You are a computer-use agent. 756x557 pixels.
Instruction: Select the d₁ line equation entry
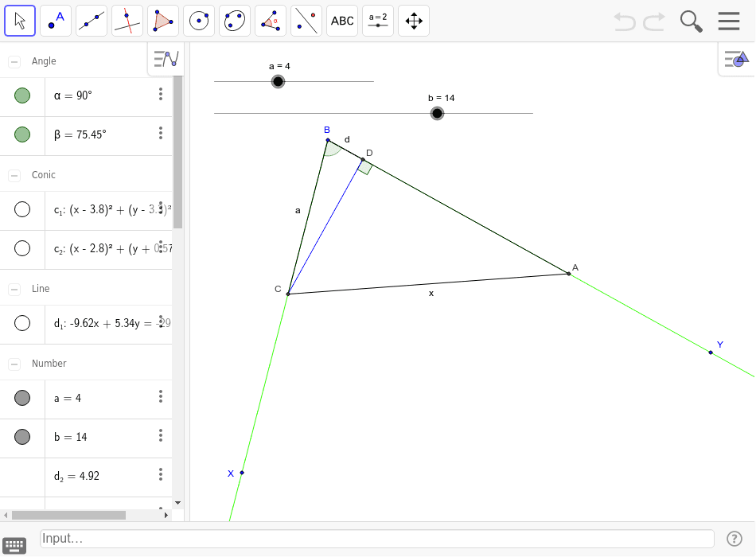point(108,324)
